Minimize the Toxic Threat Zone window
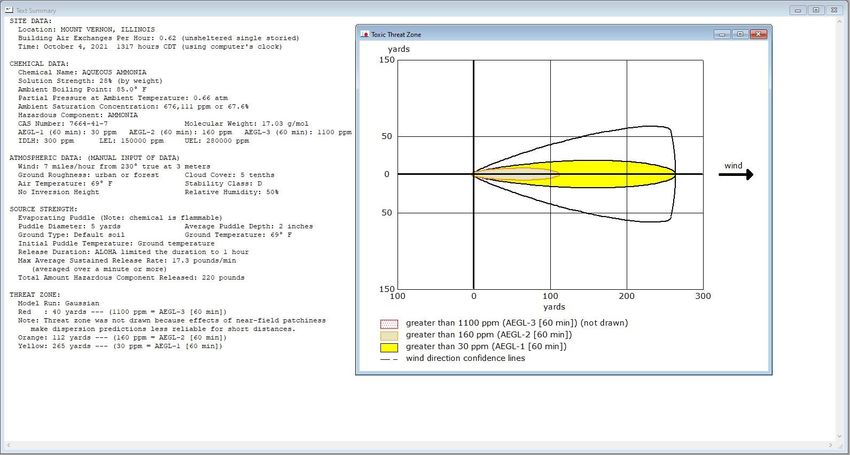The width and height of the screenshot is (850, 455). (x=722, y=34)
